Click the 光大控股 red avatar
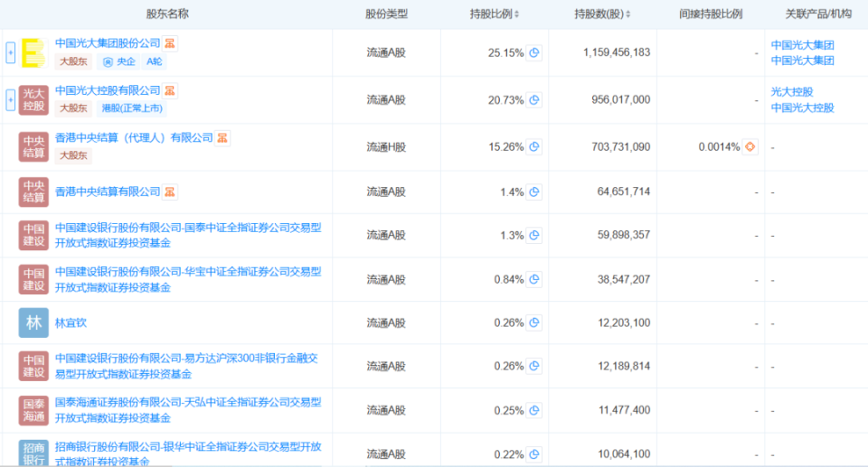Screen dimensions: 868x467 pos(33,99)
